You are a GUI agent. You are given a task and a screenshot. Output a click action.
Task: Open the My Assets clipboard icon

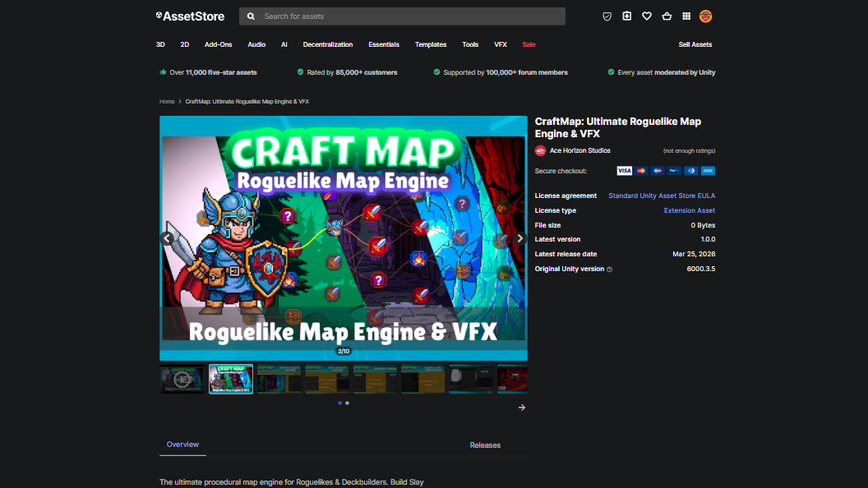click(627, 16)
